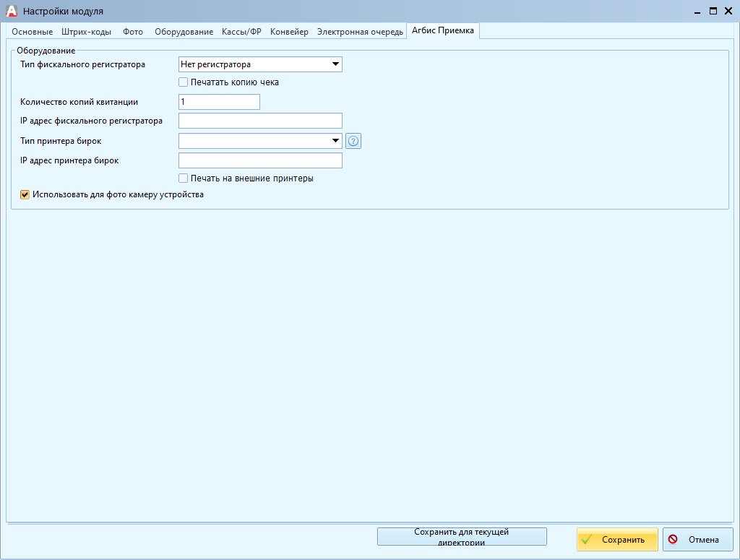
Task: Switch to the Основные tab
Action: coord(32,32)
